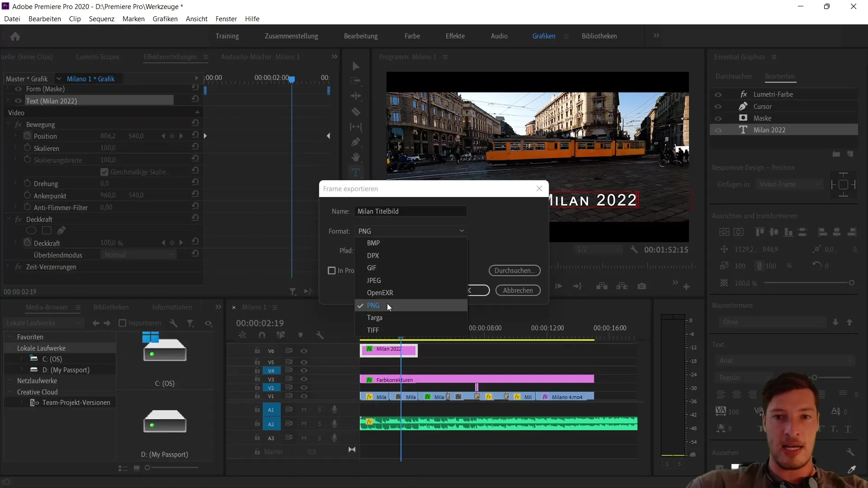
Task: Click the Cursor tool icon in Effects
Action: click(743, 106)
